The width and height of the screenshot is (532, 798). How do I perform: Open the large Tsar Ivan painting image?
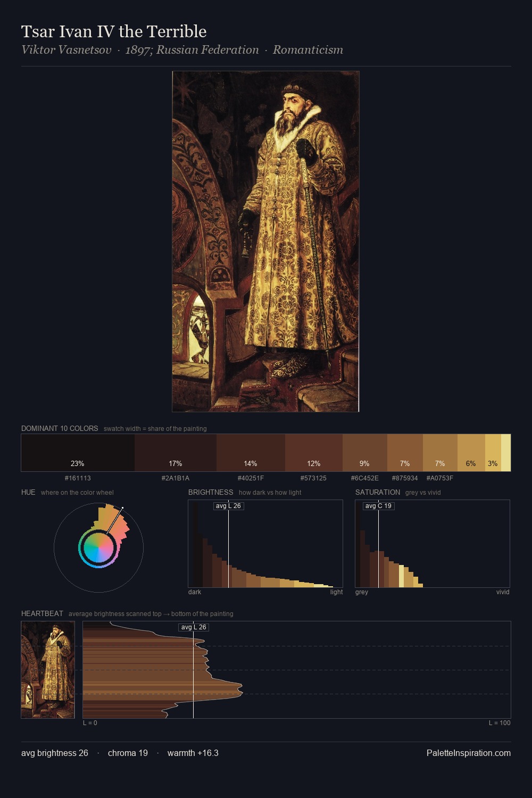[265, 242]
